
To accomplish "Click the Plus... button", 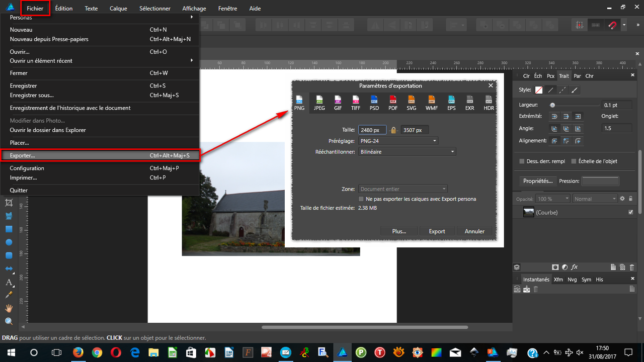I will click(x=399, y=231).
